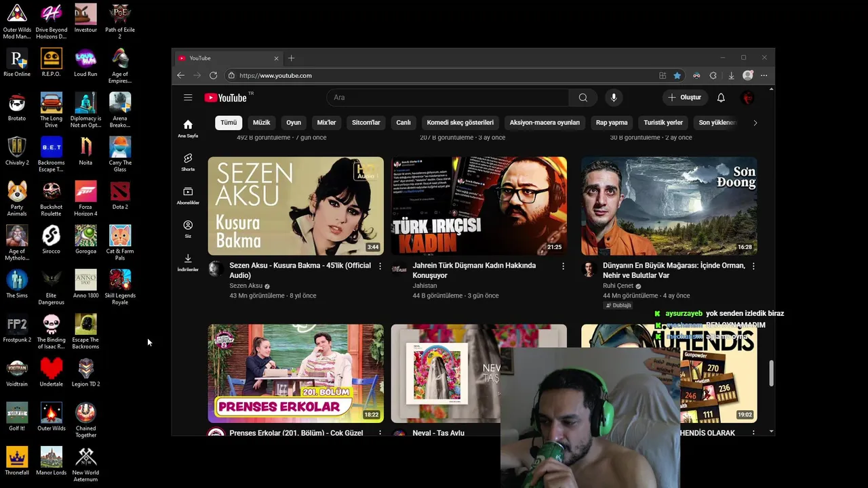Open the YouTube account avatar menu
Viewport: 868px width, 488px height.
tap(747, 98)
